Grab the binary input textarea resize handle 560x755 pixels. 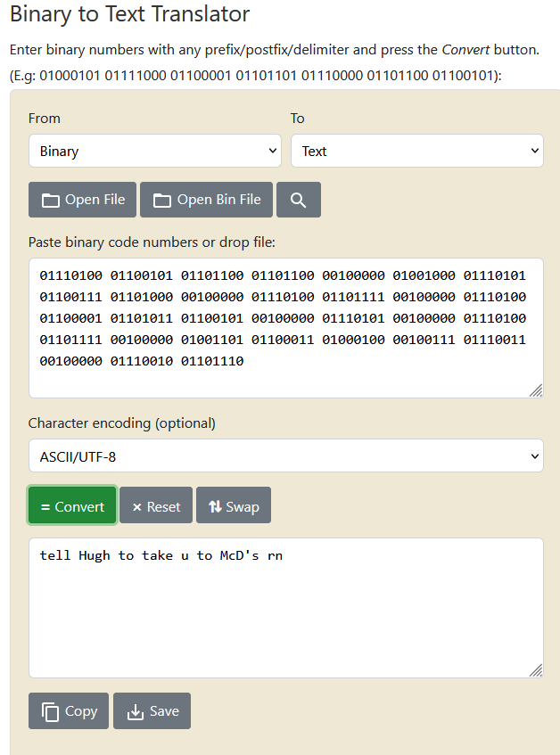537,390
